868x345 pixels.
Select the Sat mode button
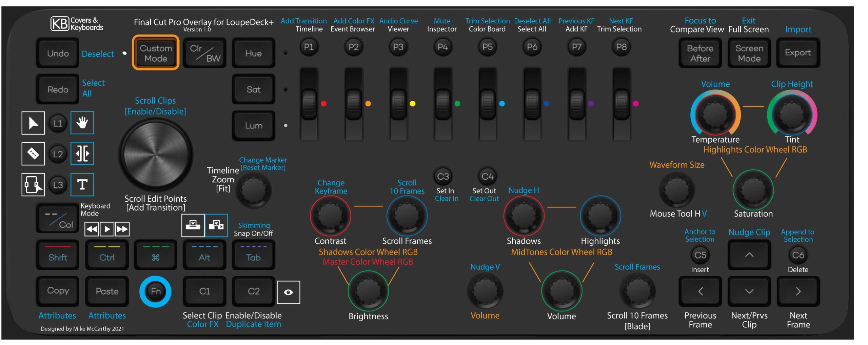coord(254,89)
